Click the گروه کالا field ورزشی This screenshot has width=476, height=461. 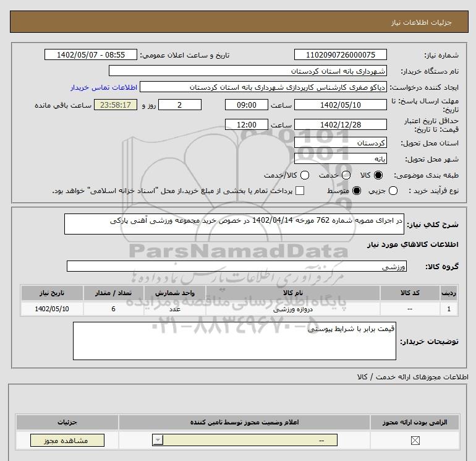click(x=237, y=266)
